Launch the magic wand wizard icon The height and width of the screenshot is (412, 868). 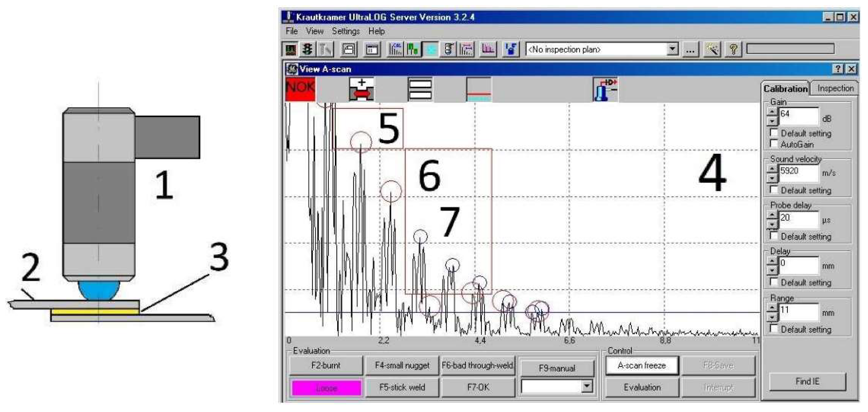[x=712, y=50]
